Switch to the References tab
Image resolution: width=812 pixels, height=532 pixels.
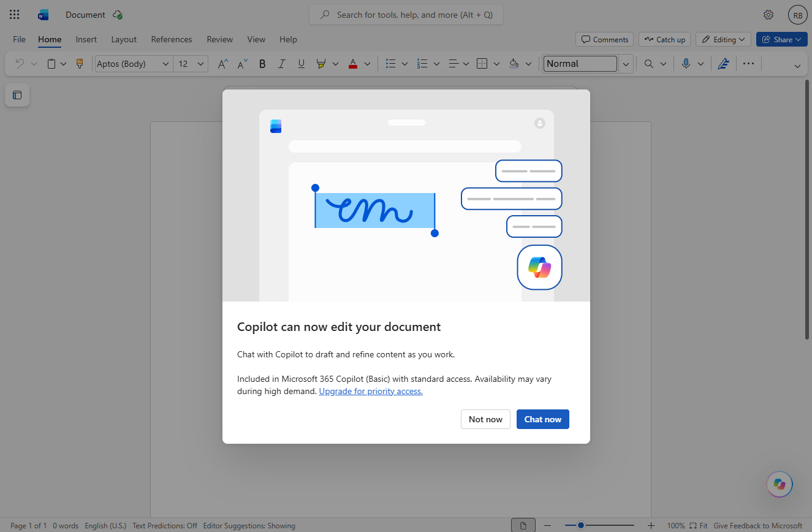click(x=172, y=39)
